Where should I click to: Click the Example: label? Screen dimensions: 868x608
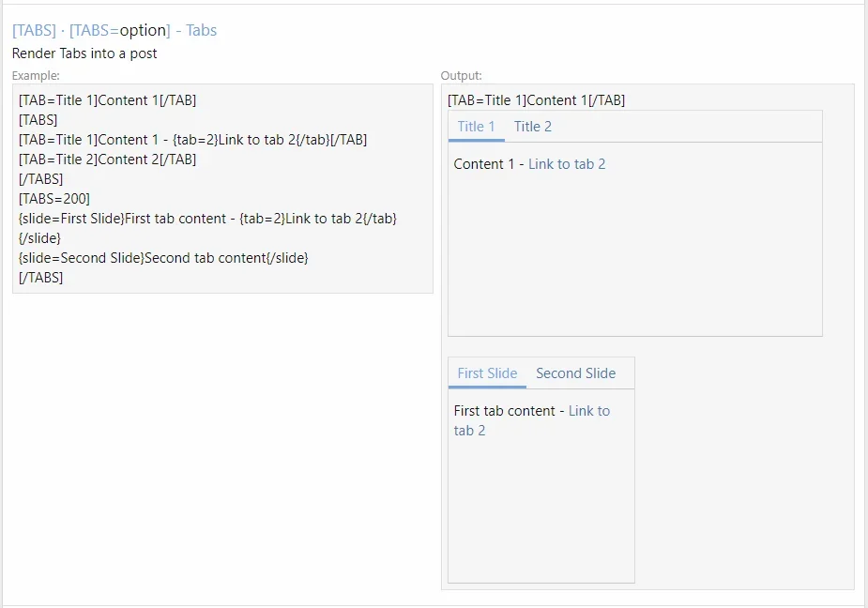click(x=36, y=75)
